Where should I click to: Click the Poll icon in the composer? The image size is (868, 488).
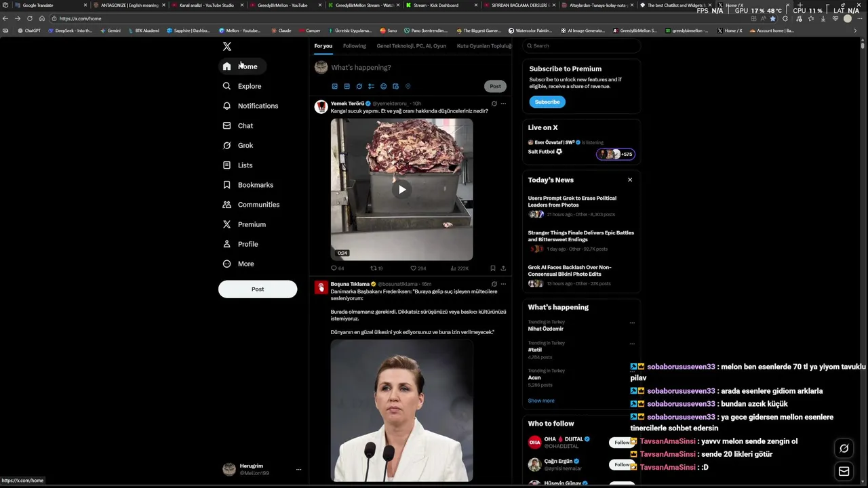click(371, 86)
